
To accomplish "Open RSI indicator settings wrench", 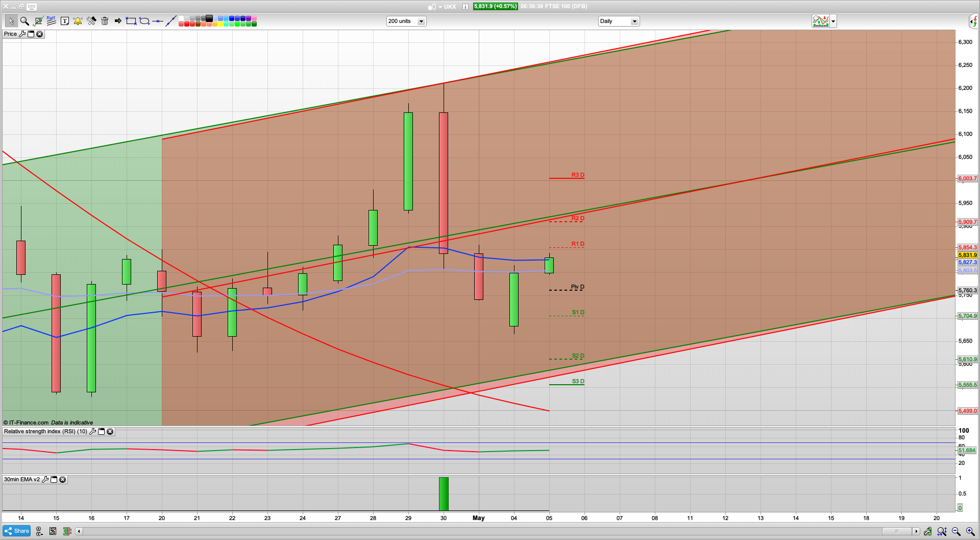I will click(x=92, y=432).
